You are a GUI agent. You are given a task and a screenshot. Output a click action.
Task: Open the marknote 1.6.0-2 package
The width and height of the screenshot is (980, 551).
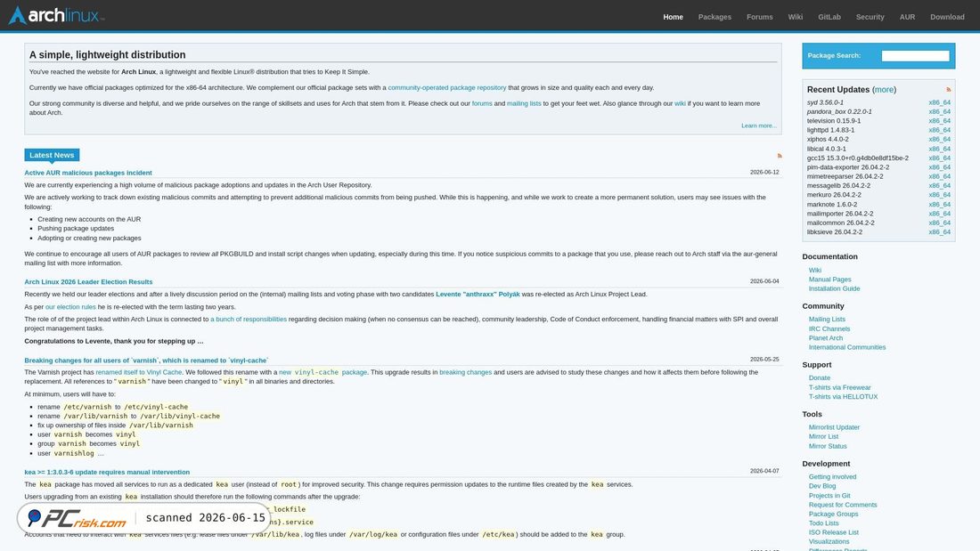(832, 204)
